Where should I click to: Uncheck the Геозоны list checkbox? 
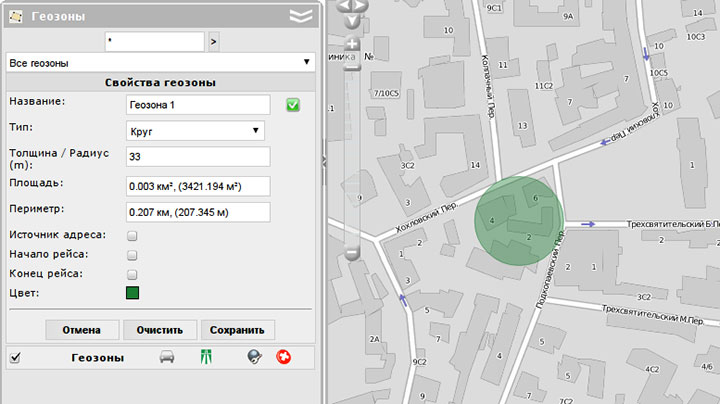tap(15, 357)
